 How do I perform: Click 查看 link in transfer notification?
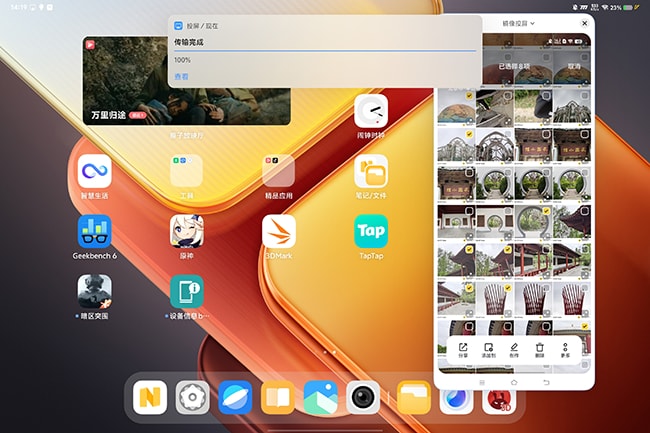(181, 75)
